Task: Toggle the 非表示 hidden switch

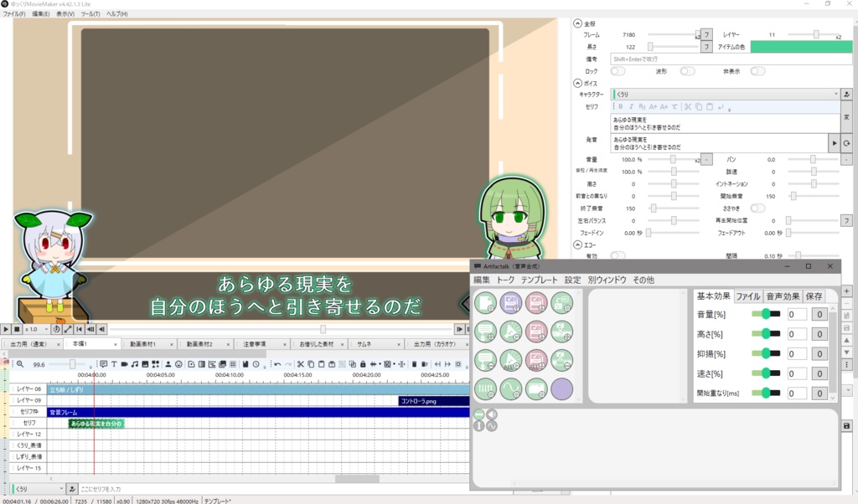Action: (x=757, y=71)
